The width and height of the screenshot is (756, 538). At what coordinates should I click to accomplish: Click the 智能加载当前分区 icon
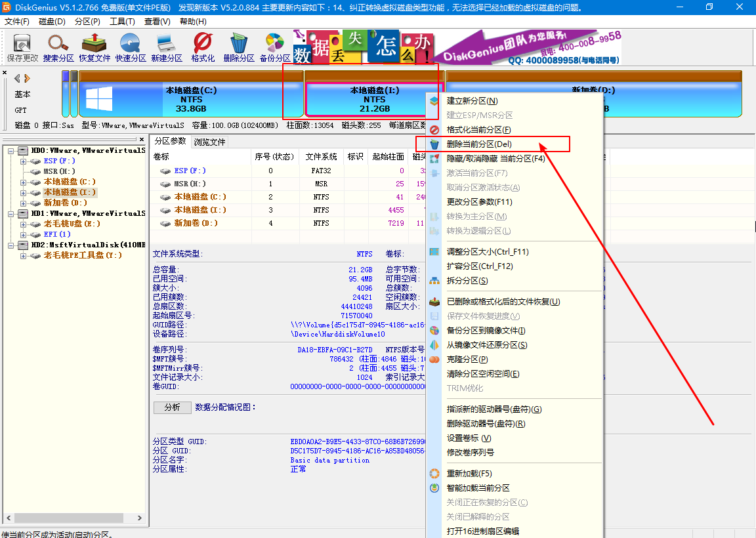(434, 488)
